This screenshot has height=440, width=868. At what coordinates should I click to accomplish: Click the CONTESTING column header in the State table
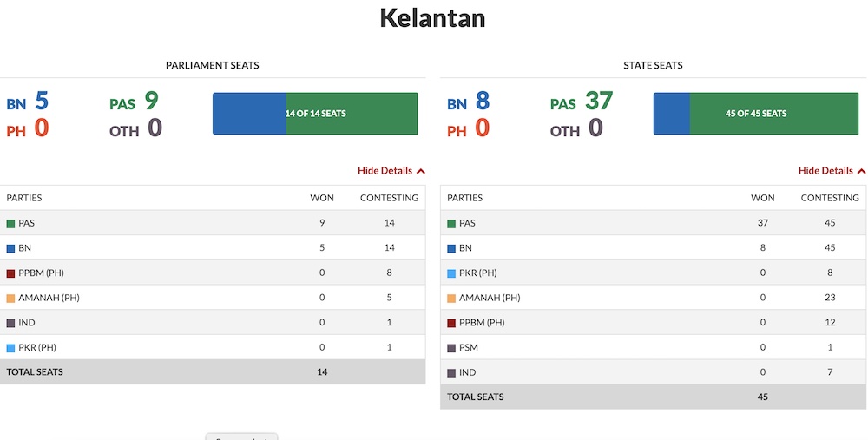click(x=830, y=198)
